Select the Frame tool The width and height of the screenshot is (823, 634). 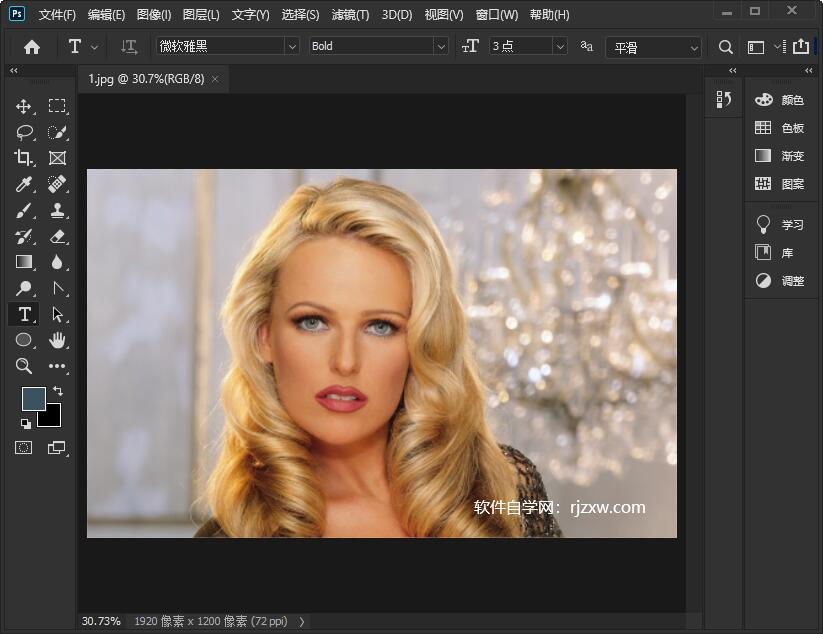tap(57, 158)
